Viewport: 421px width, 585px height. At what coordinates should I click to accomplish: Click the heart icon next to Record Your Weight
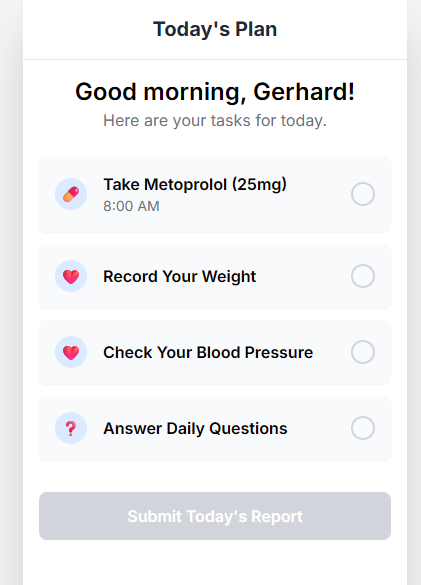71,276
